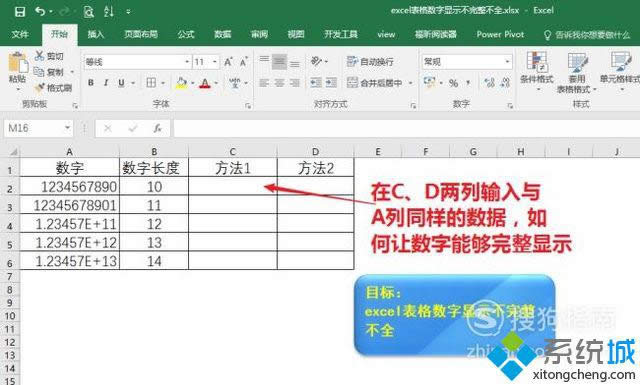Click the Sort A-Z icon in title bar
Viewport: 640px width, 385px height.
[x=109, y=11]
